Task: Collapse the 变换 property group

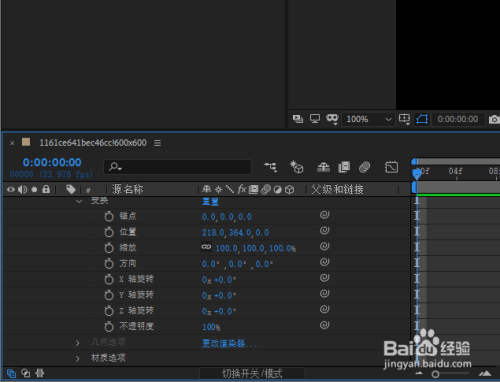Action: (79, 201)
